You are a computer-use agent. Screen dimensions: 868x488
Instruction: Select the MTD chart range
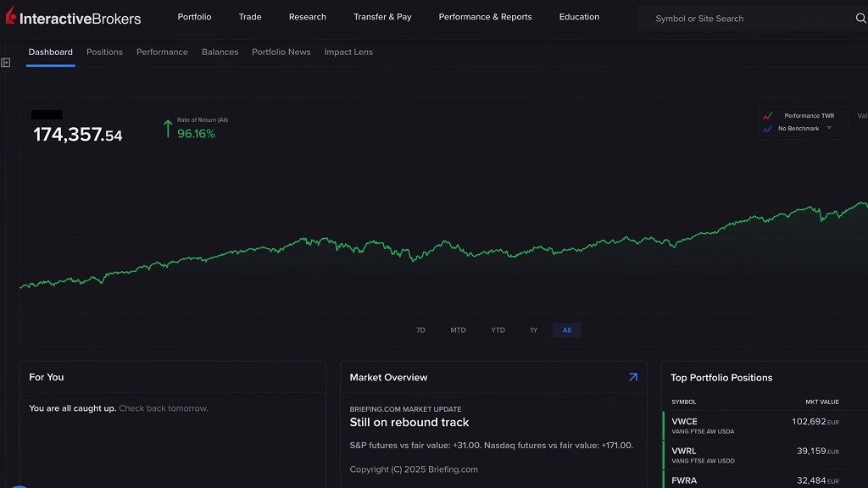point(458,330)
